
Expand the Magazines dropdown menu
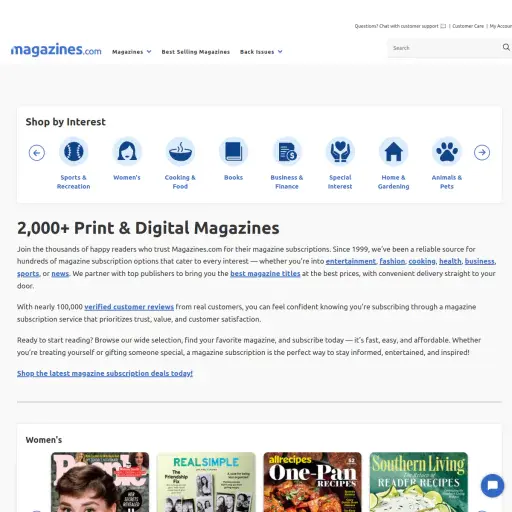point(132,52)
